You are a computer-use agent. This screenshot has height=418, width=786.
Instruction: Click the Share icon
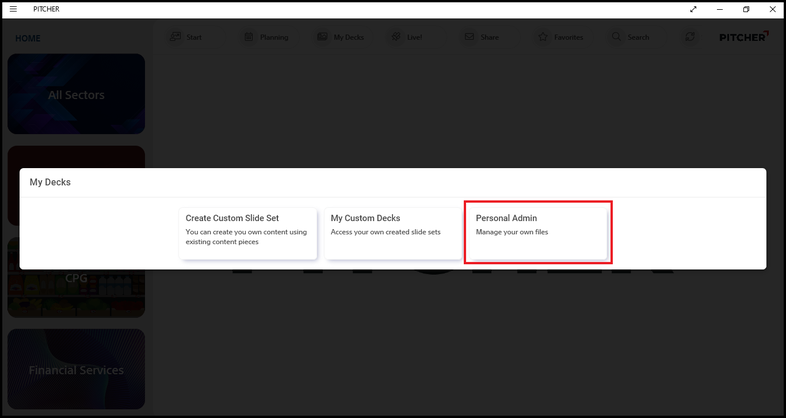click(x=469, y=37)
